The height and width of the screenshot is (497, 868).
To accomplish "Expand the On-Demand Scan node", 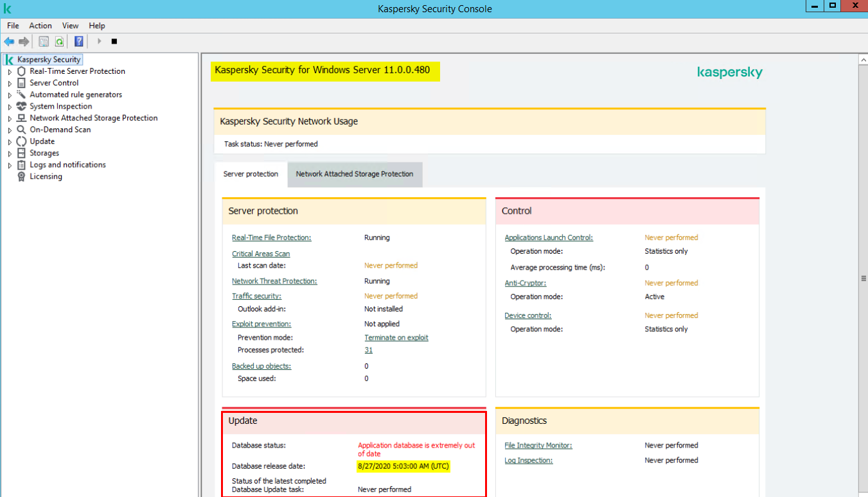I will click(x=10, y=130).
